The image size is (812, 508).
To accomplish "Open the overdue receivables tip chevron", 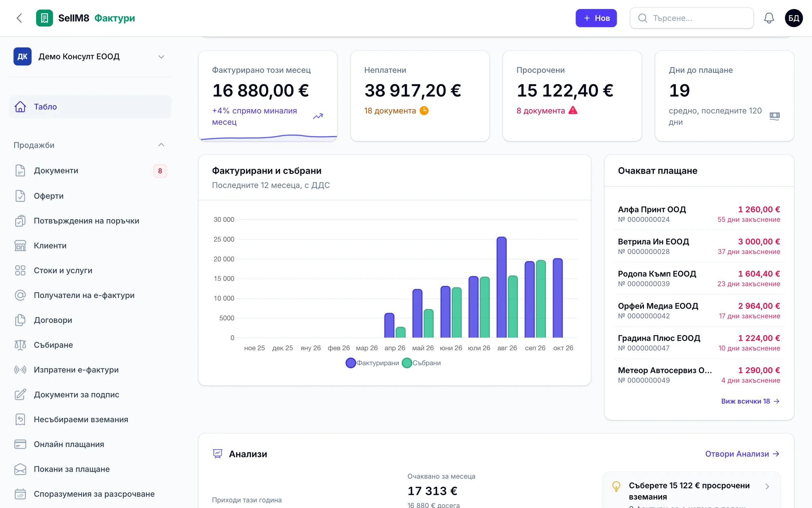I will point(767,487).
